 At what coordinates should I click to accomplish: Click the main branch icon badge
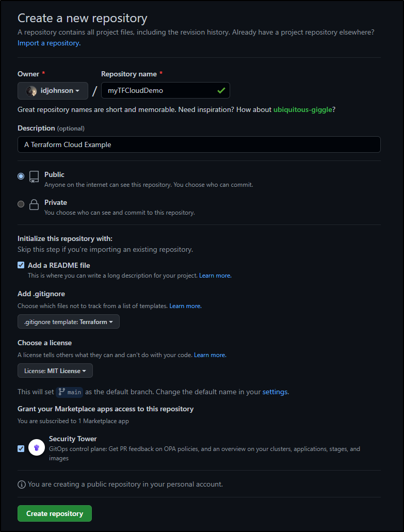point(70,392)
